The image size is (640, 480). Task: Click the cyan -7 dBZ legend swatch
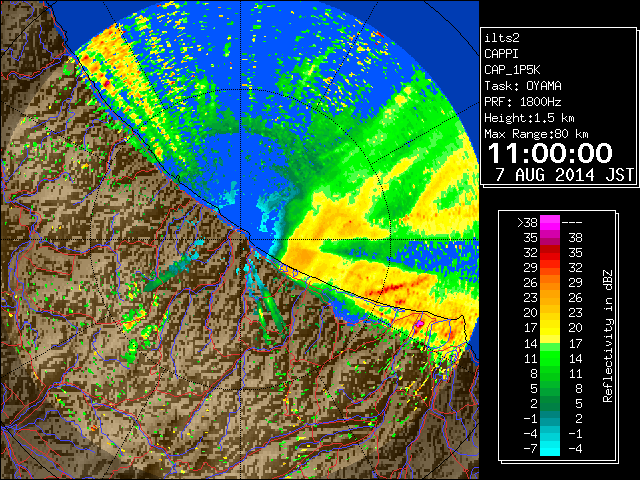(550, 448)
